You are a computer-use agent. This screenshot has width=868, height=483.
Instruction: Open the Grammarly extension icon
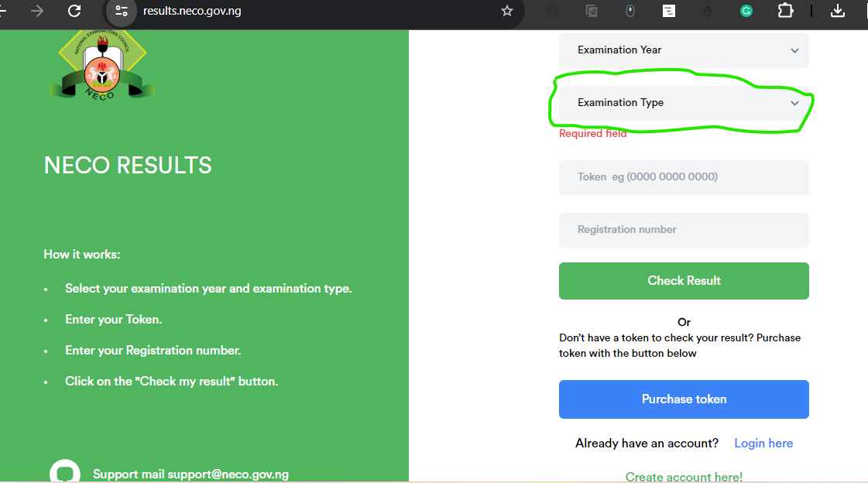[x=746, y=11]
